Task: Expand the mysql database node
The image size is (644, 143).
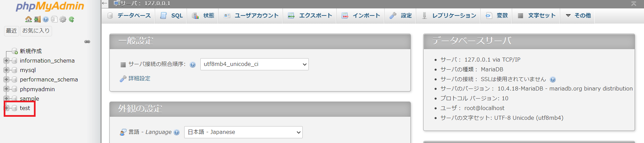Action: point(6,70)
